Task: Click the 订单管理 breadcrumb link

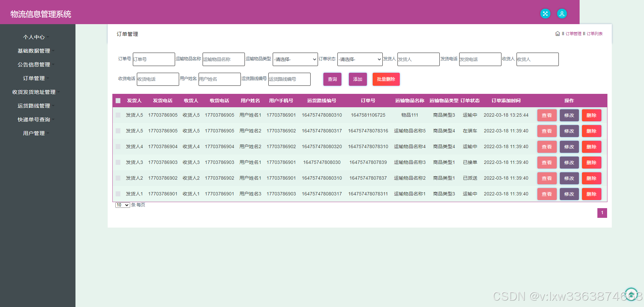Action: click(574, 34)
